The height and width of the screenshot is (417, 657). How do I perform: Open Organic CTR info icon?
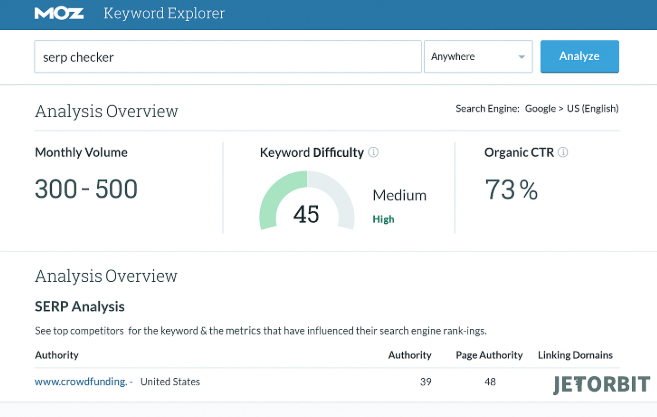coord(563,152)
